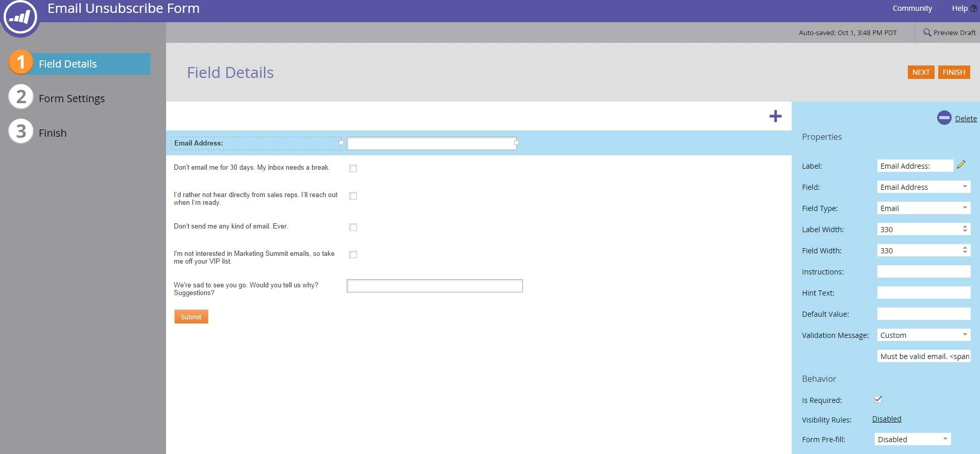
Task: Click the Field Width value field
Action: [919, 250]
